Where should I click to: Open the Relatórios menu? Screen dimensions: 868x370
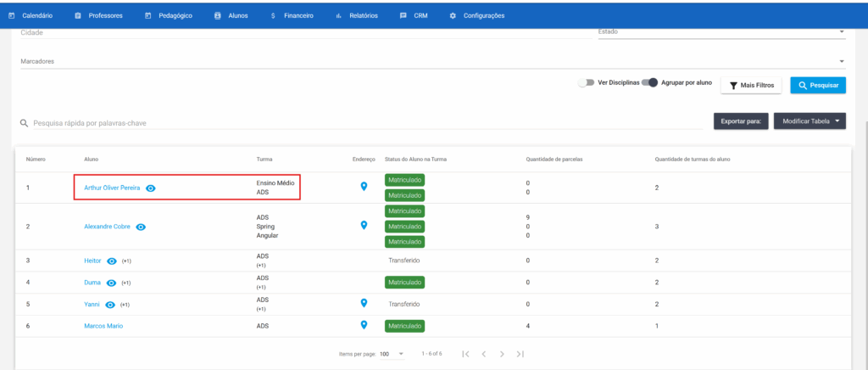(x=358, y=15)
